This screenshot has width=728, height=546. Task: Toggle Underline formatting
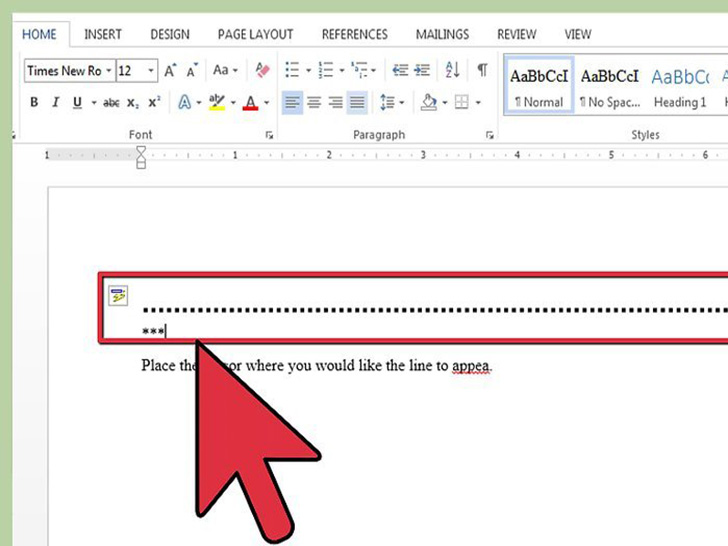point(78,102)
